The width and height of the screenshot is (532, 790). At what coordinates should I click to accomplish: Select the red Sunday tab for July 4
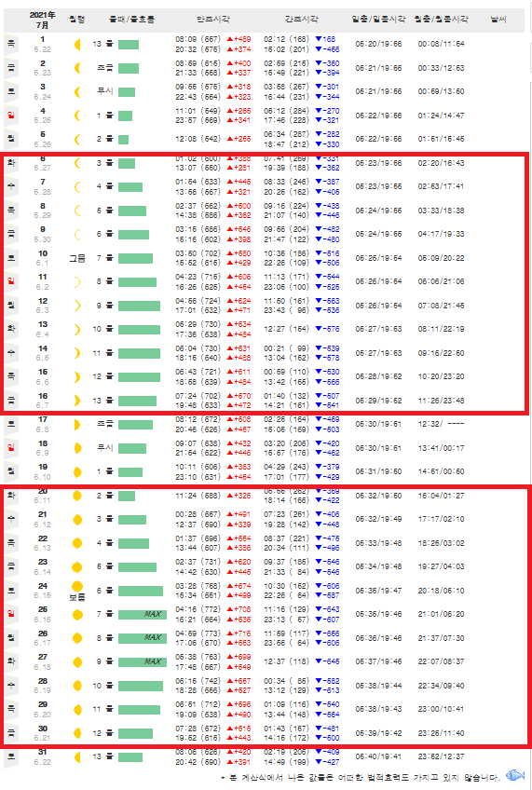click(x=11, y=116)
